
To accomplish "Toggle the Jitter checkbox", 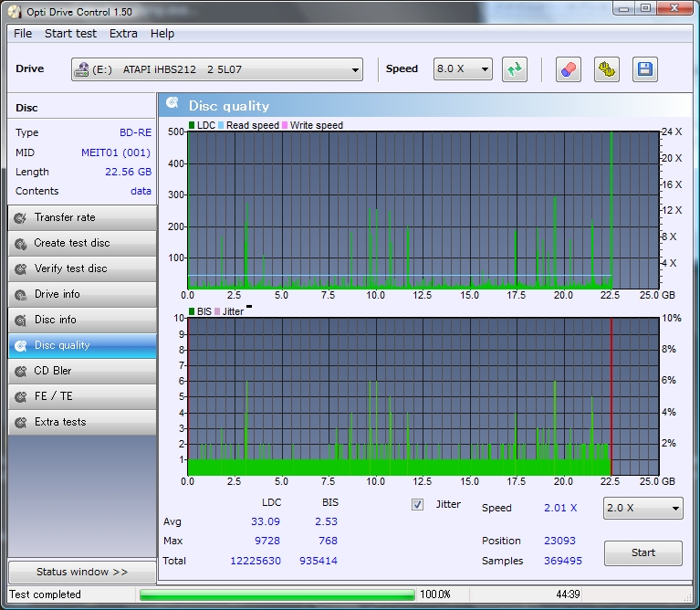I will pyautogui.click(x=417, y=504).
